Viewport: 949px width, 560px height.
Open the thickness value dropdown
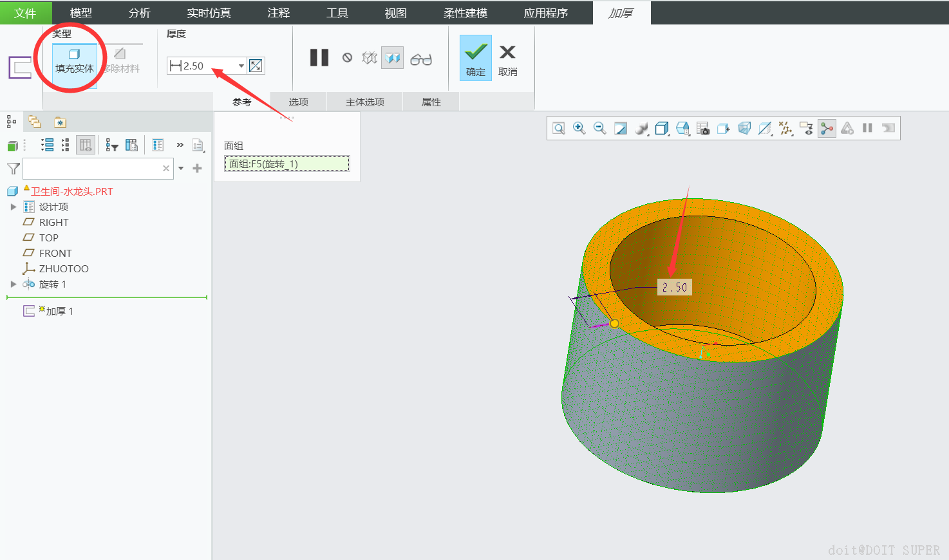tap(241, 66)
